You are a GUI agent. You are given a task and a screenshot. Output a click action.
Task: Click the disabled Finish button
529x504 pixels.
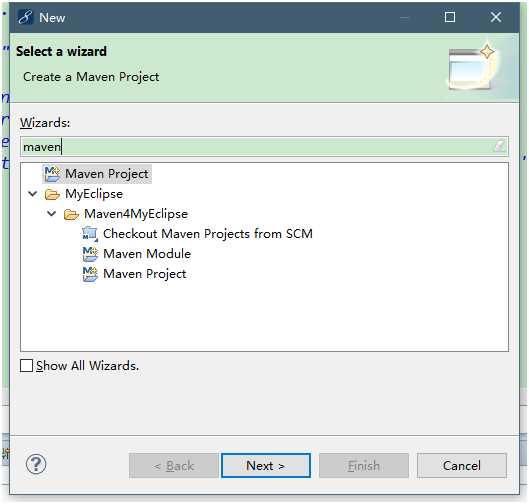(x=364, y=466)
